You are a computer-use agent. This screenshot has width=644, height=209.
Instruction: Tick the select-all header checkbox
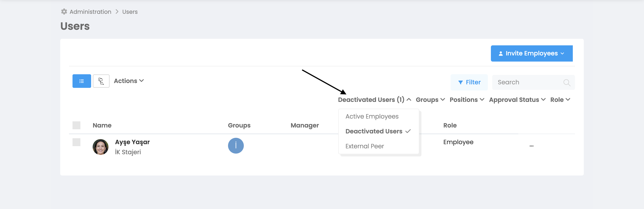[x=76, y=125]
